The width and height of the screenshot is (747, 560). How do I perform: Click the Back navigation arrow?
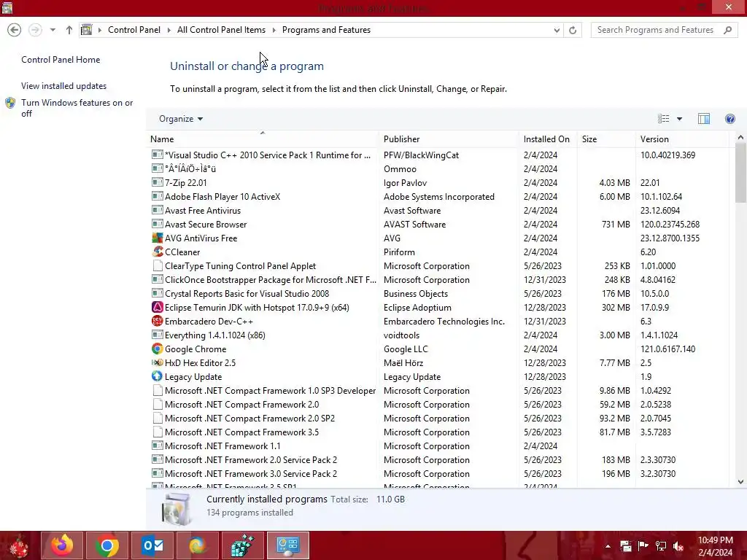click(x=15, y=30)
